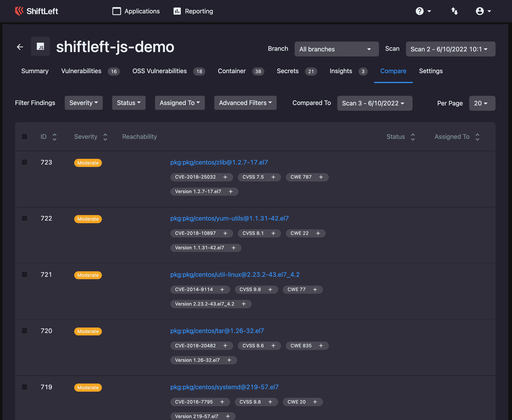Open the Branch dropdown
Image resolution: width=512 pixels, height=420 pixels.
tap(336, 49)
